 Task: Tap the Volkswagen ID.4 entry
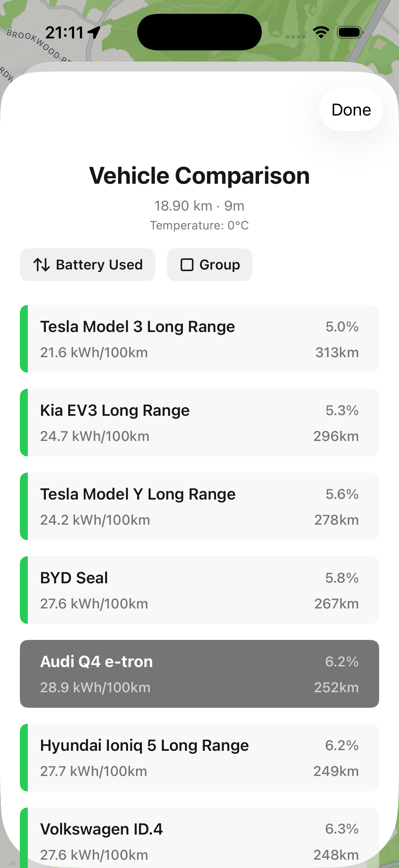[x=199, y=839]
